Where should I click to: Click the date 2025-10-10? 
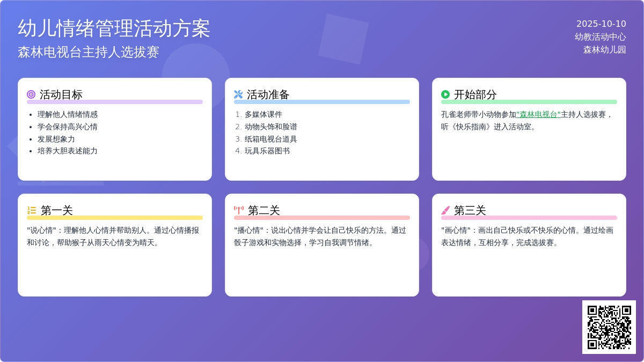coord(601,24)
